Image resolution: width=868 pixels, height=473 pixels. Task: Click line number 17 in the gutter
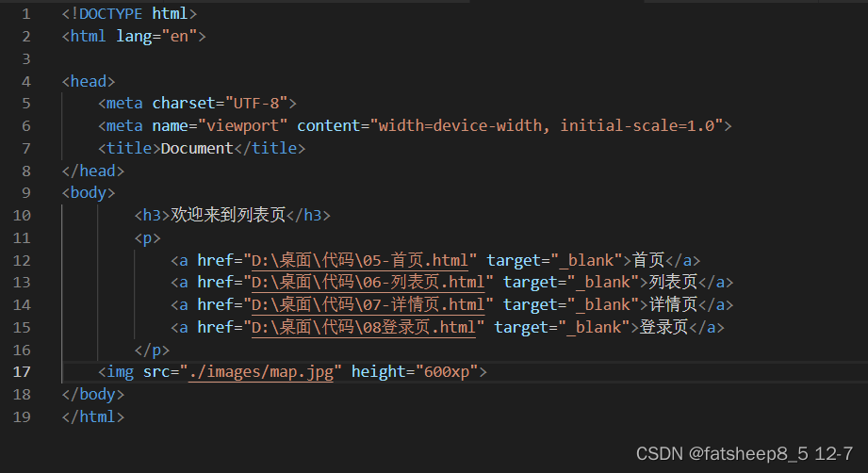22,372
